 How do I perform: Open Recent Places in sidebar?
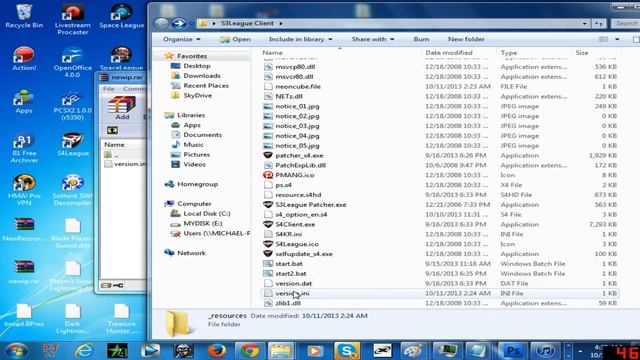(206, 85)
